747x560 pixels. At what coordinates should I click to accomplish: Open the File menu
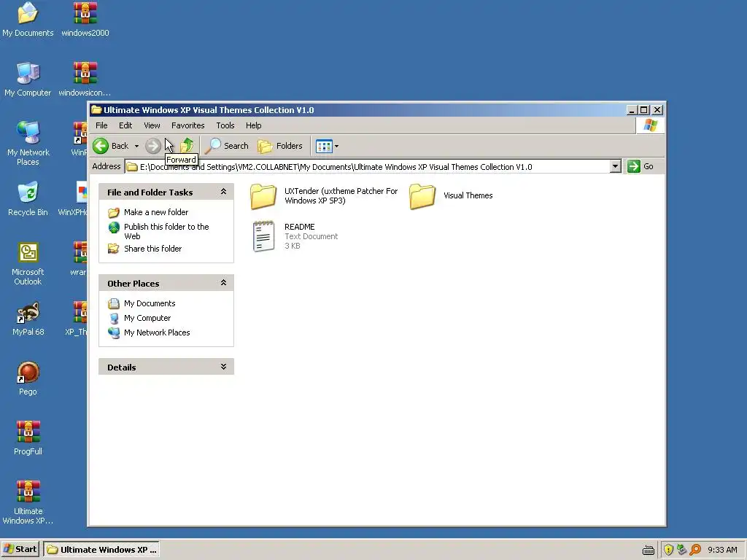101,125
